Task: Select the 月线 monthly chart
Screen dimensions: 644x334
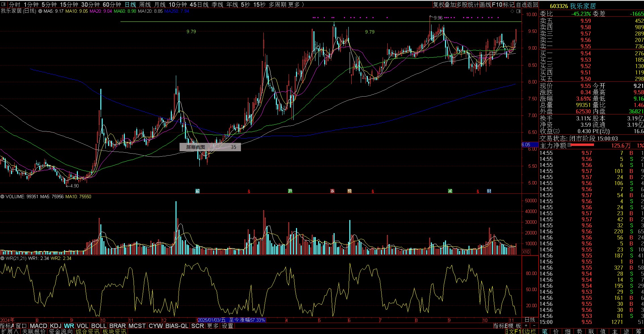Action: coord(160,5)
